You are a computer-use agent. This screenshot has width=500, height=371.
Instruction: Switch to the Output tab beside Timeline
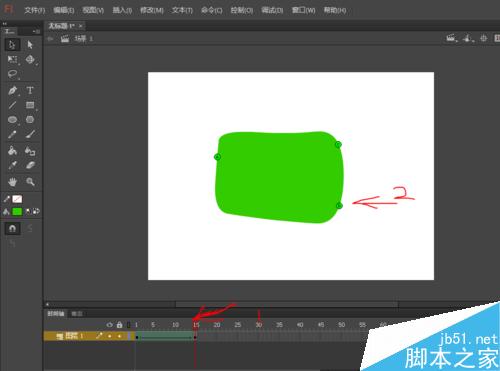[77, 314]
